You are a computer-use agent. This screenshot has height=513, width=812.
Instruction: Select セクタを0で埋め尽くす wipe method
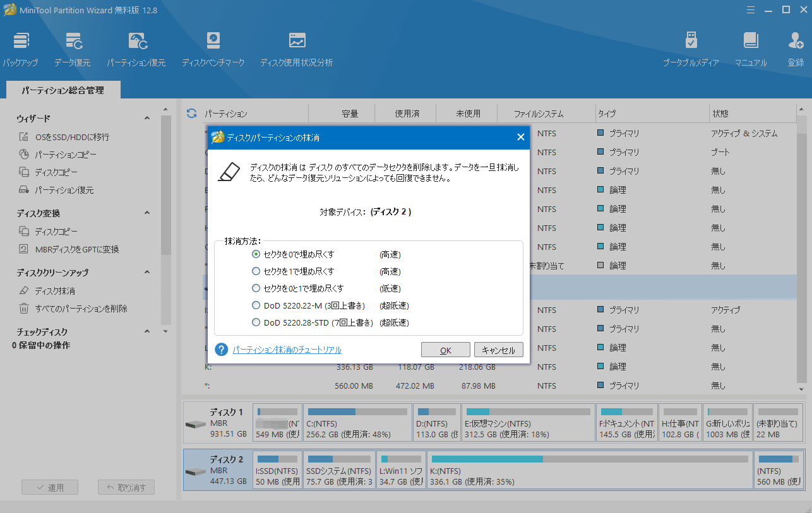pos(256,254)
